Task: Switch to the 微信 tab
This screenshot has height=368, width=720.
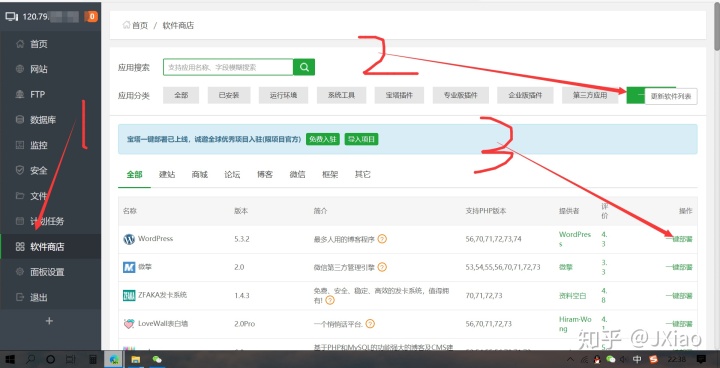Action: 298,175
